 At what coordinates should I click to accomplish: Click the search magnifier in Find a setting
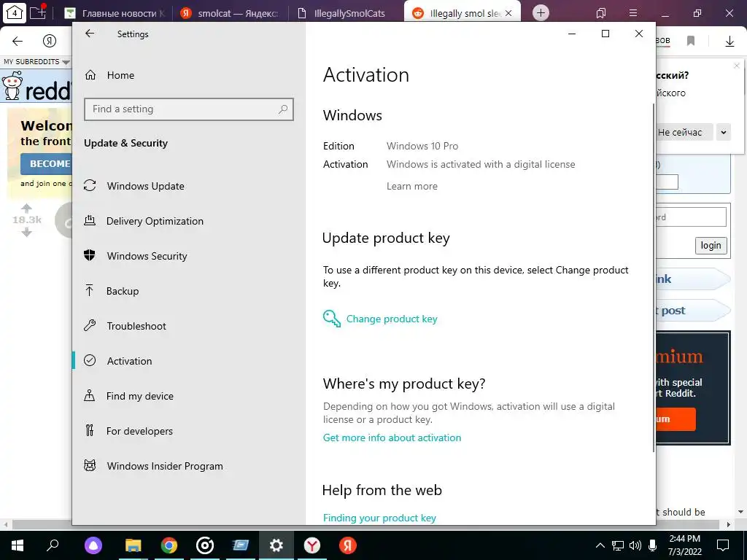(x=283, y=109)
